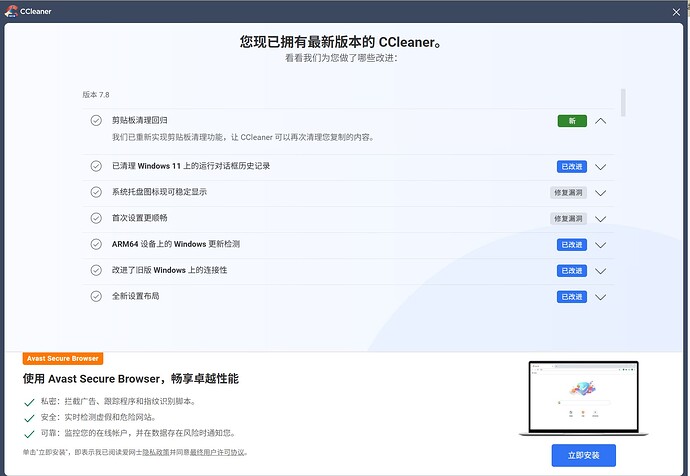Click check circle icon beside 系统托盘图标现可稳定显示
The width and height of the screenshot is (690, 476).
tap(96, 192)
